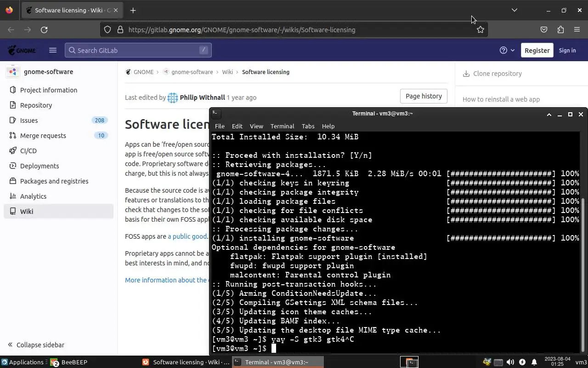Open the Terminal Edit menu
Image resolution: width=588 pixels, height=368 pixels.
point(237,126)
